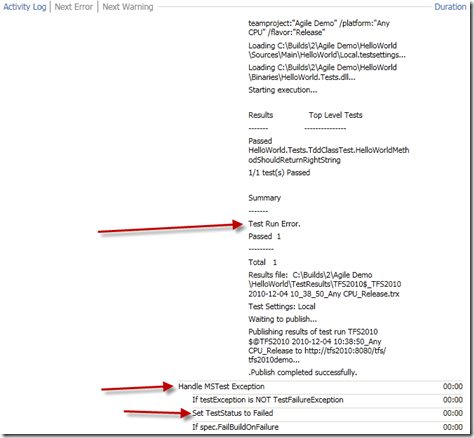
Task: Open the Activity Log link
Action: pyautogui.click(x=25, y=7)
